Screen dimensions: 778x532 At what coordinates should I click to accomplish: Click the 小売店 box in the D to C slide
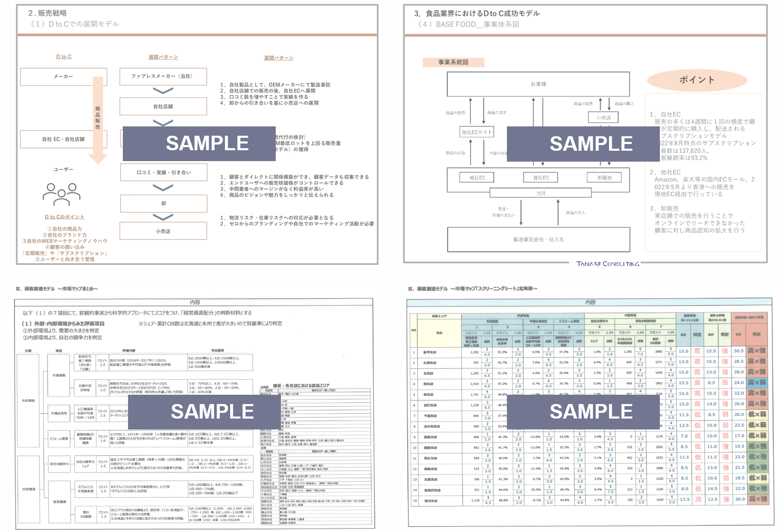pos(163,232)
